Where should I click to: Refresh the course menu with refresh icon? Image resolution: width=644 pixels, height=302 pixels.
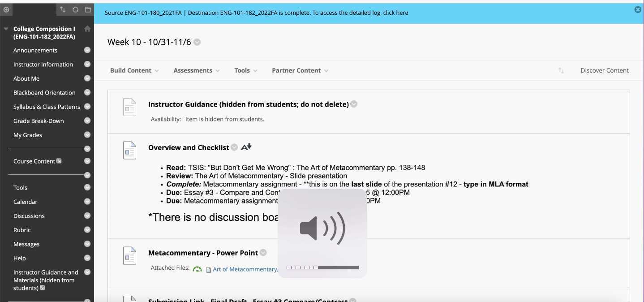pos(75,9)
